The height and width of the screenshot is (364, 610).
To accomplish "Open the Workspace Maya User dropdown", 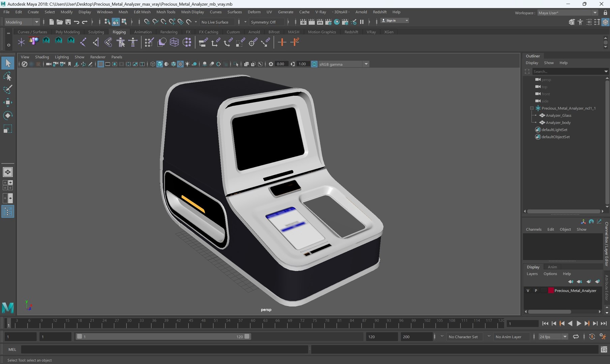I will point(568,13).
